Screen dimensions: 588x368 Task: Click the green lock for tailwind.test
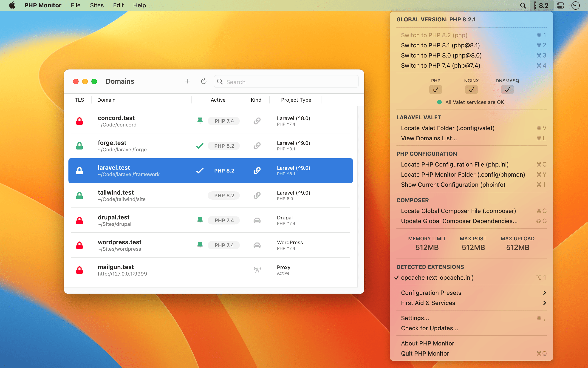tap(79, 195)
